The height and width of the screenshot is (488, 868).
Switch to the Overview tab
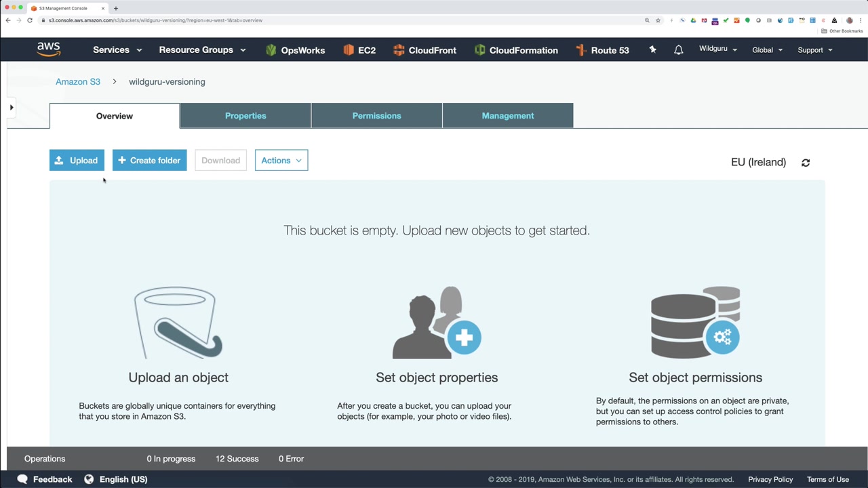click(x=115, y=116)
